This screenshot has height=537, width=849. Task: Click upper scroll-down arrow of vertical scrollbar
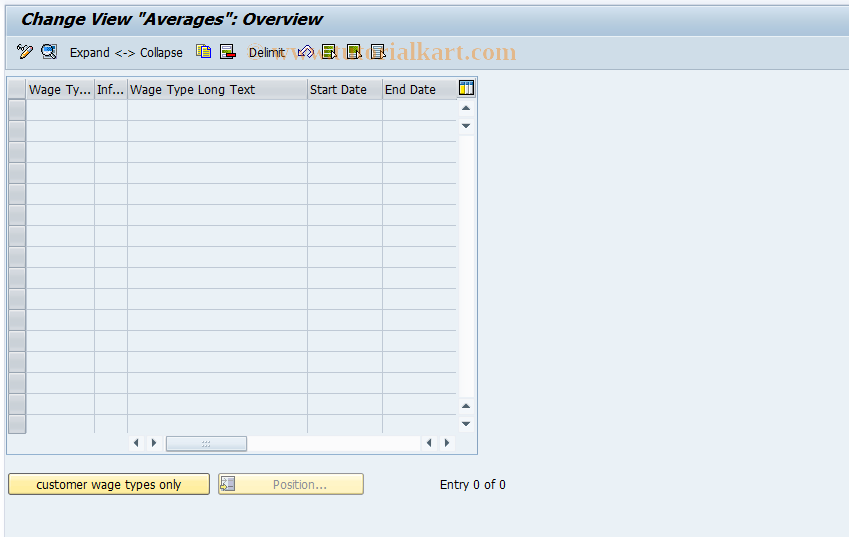[x=466, y=126]
